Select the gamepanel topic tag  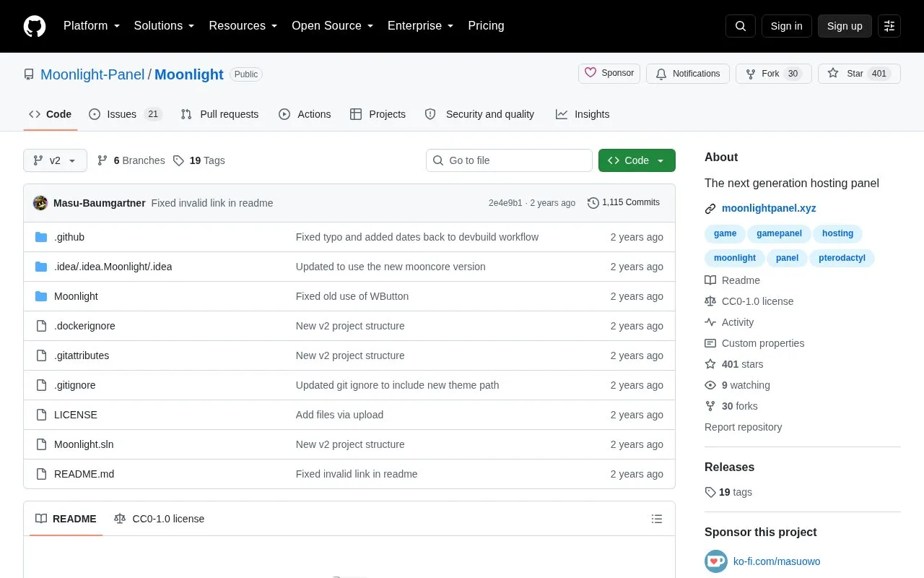[x=779, y=233]
